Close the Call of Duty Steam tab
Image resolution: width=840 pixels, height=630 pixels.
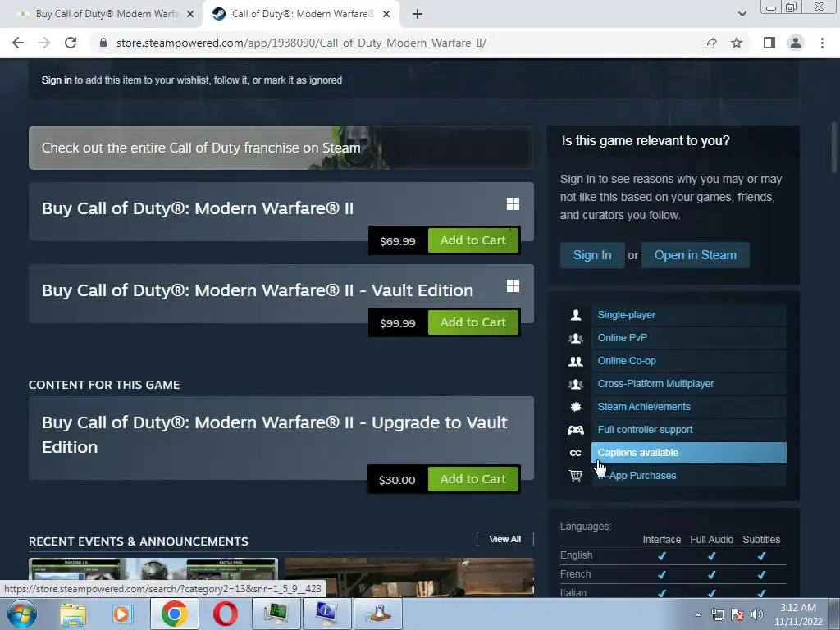pos(386,14)
